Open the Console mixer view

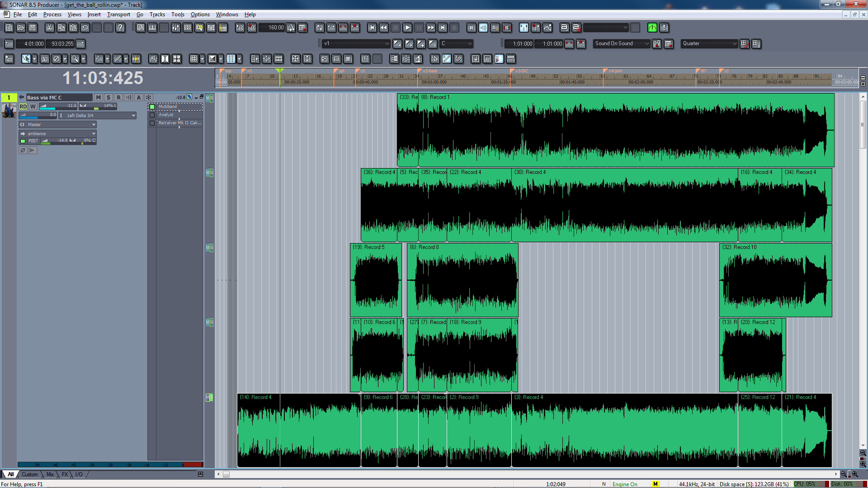point(176,28)
